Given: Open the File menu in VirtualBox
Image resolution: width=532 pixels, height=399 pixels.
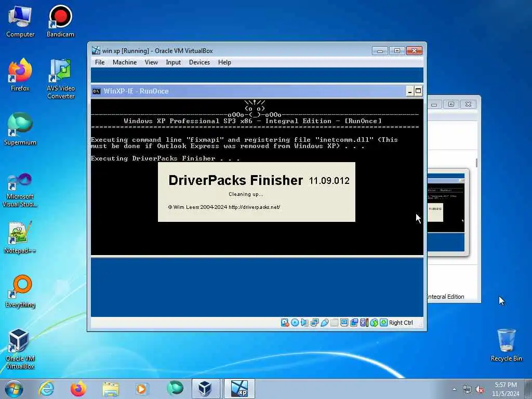Looking at the screenshot, I should coord(100,62).
